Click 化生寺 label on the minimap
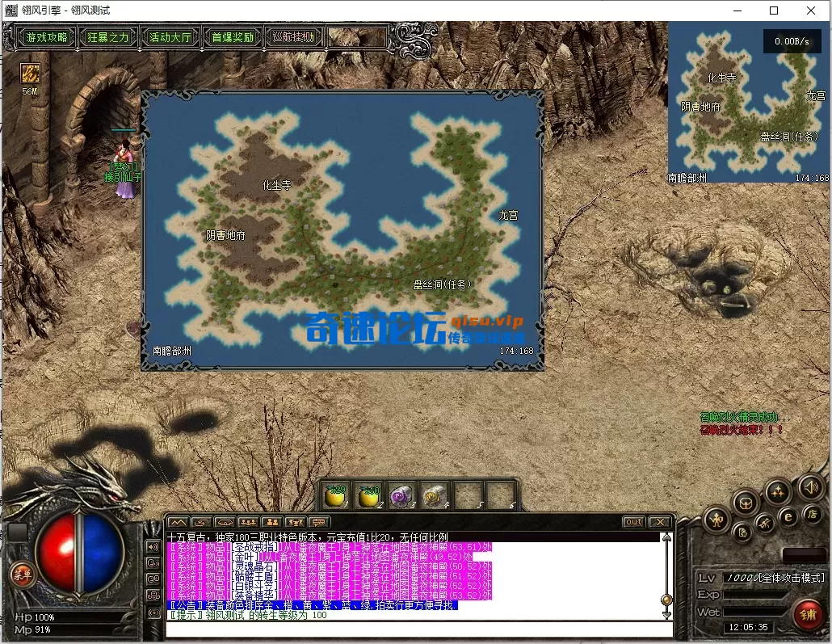This screenshot has height=644, width=832. click(721, 78)
